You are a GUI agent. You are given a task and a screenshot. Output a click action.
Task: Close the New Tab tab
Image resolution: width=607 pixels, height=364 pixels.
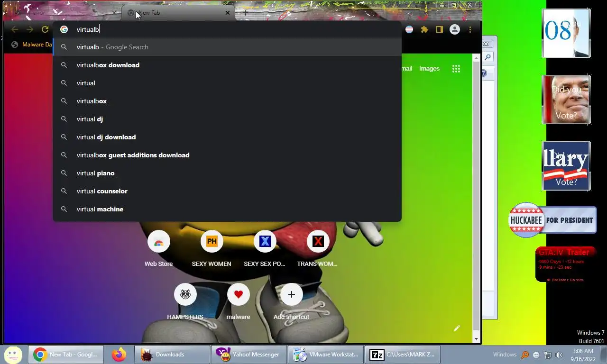[227, 13]
